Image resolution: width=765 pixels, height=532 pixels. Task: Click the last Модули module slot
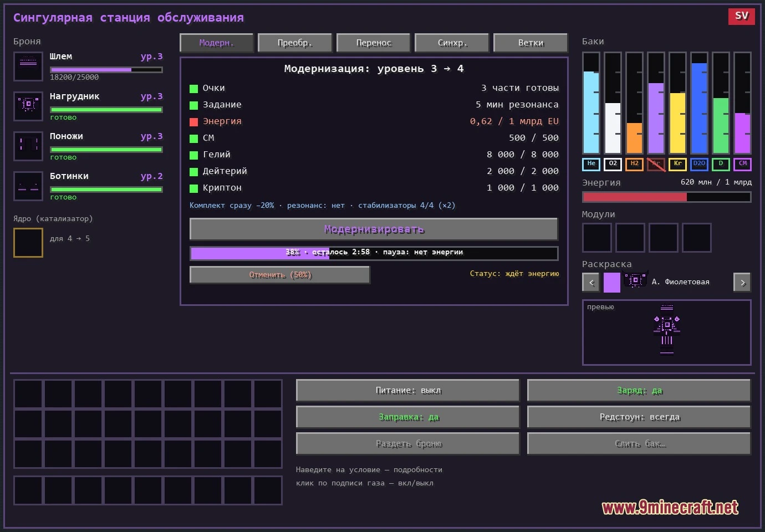697,238
